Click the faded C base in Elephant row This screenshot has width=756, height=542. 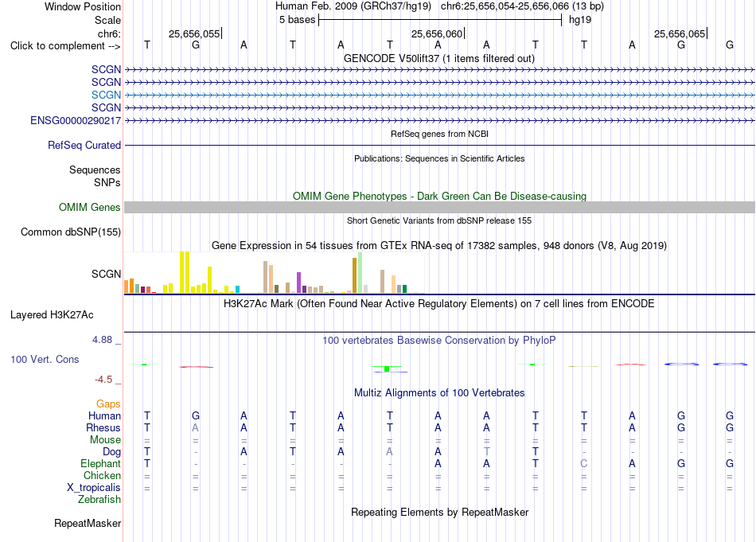pos(584,463)
